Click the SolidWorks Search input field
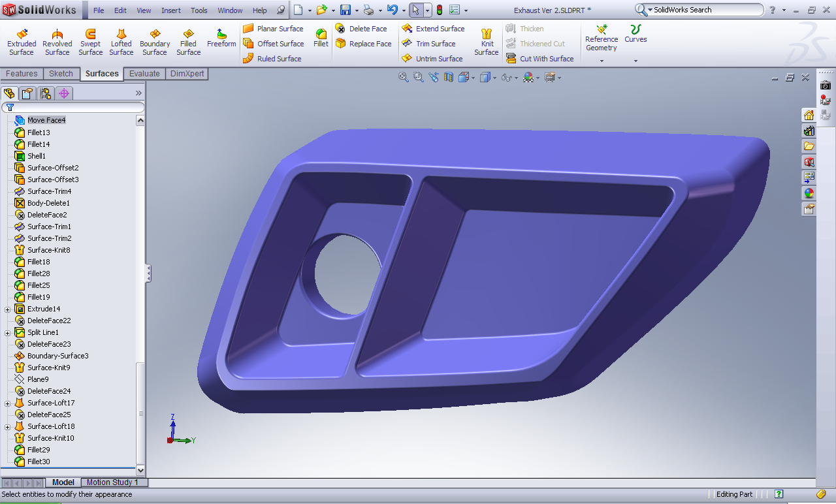836x504 pixels. pos(704,10)
